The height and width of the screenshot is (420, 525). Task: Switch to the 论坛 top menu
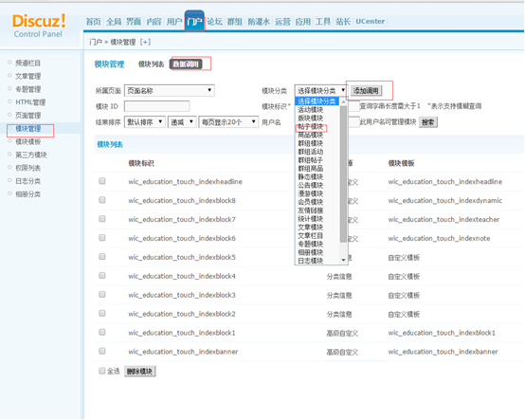point(214,22)
